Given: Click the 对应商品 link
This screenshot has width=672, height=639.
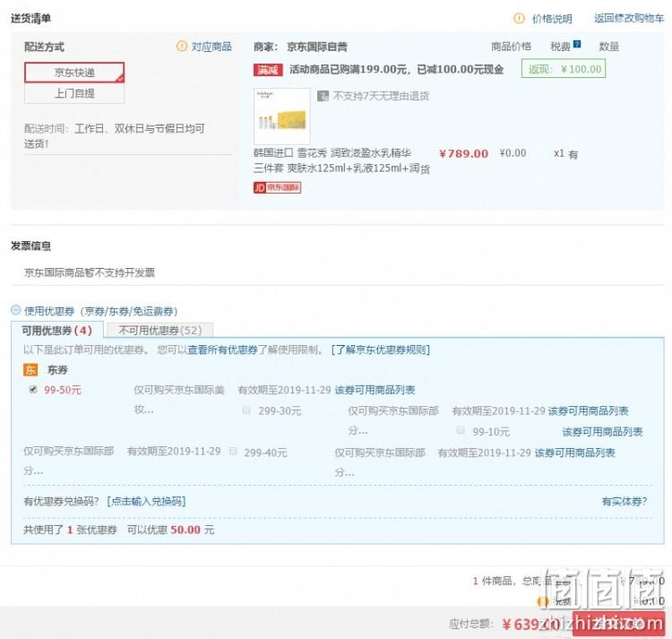Looking at the screenshot, I should pyautogui.click(x=211, y=47).
